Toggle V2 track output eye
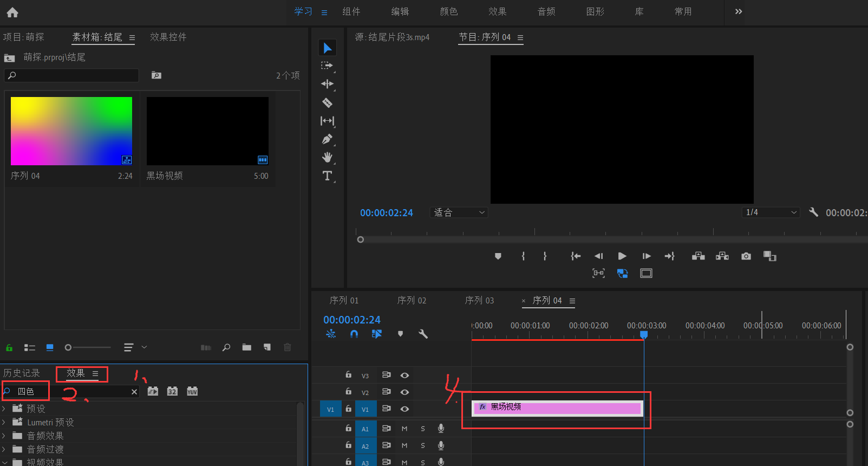Viewport: 868px width, 466px height. [404, 392]
